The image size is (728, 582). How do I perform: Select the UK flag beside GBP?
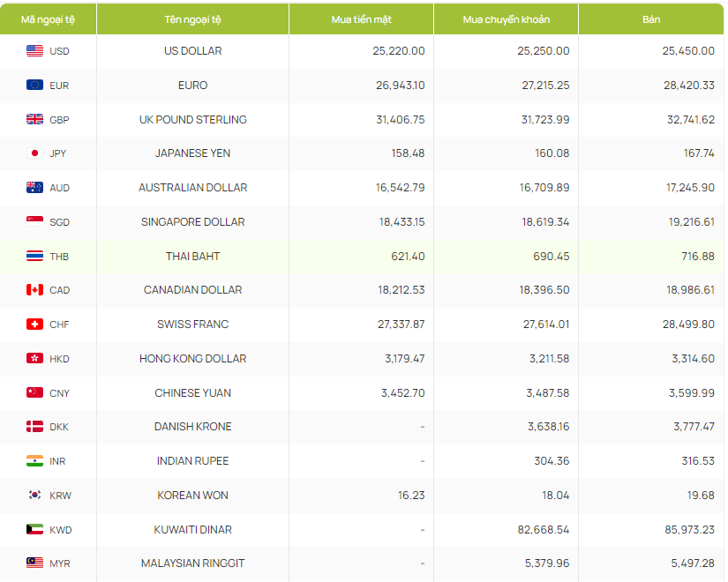point(34,120)
